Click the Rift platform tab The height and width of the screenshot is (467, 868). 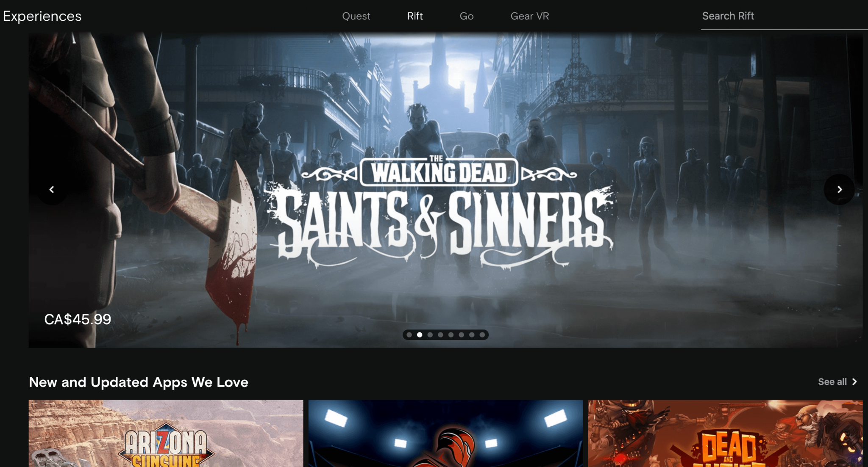tap(414, 16)
